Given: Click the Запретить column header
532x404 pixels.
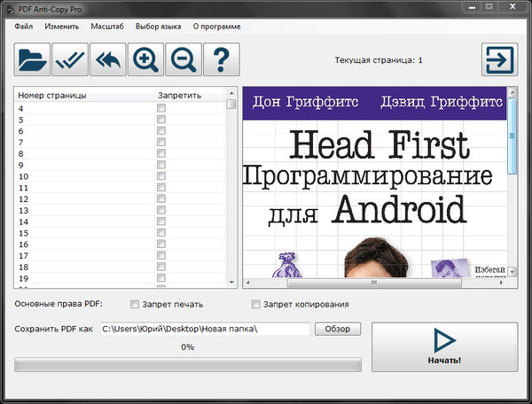Looking at the screenshot, I should (190, 96).
